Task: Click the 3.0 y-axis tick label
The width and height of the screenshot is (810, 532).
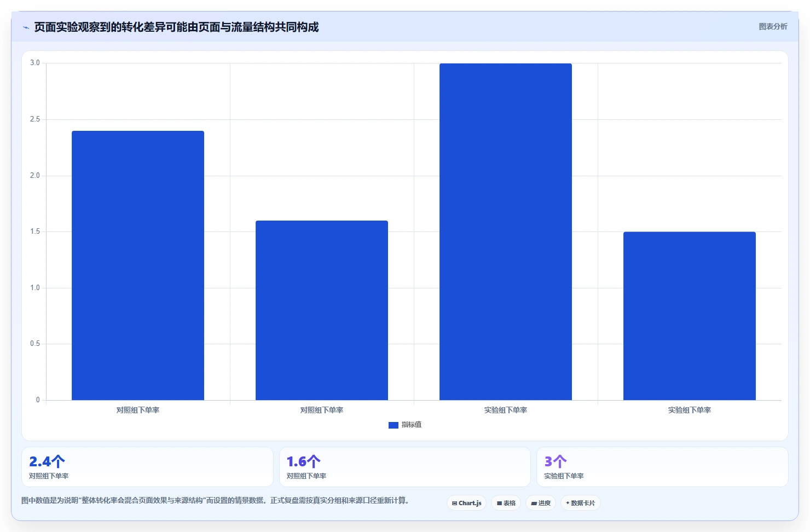Action: pos(35,63)
